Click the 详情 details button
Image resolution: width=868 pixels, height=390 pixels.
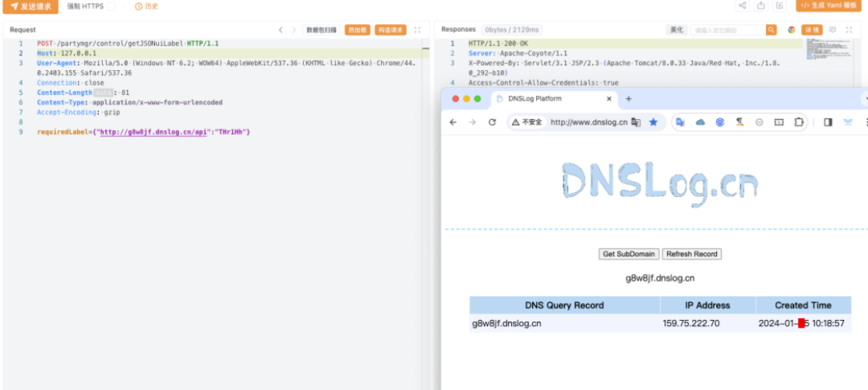(812, 30)
